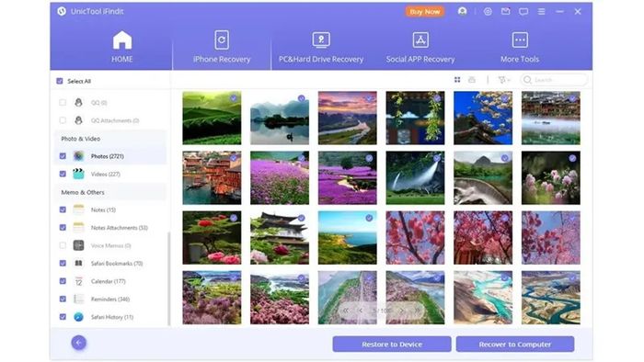Click the QQ penguin icon

78,103
